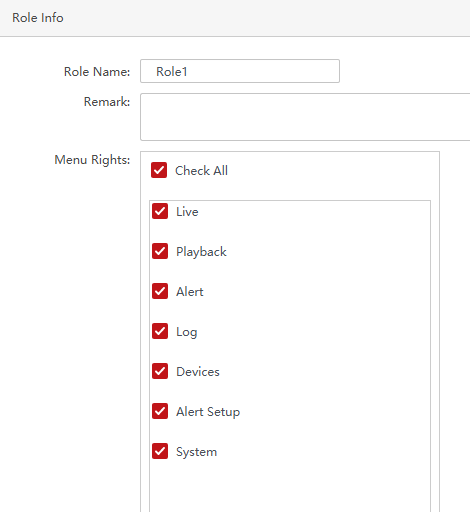The height and width of the screenshot is (512, 470).
Task: Click the Role Info header title
Action: click(x=38, y=18)
